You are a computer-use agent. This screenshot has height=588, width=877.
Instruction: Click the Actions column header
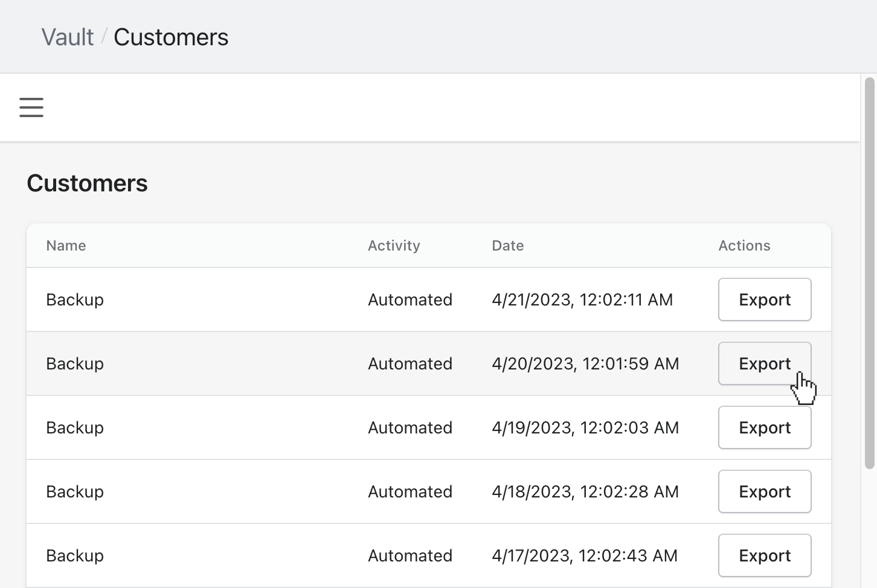click(x=744, y=246)
